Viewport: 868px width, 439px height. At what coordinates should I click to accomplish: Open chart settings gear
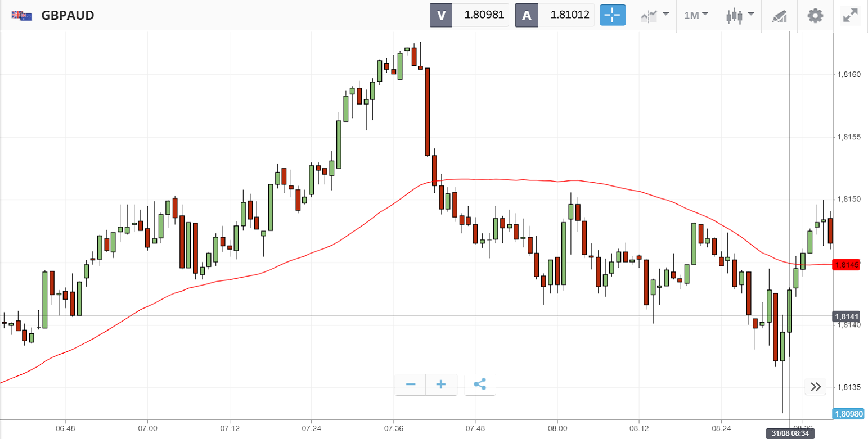tap(815, 15)
